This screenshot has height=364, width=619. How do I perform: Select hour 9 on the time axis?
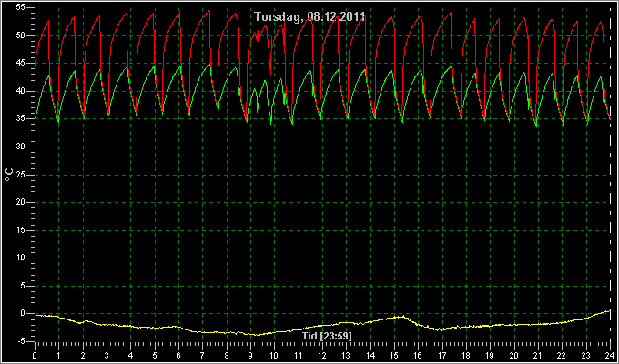pos(250,355)
